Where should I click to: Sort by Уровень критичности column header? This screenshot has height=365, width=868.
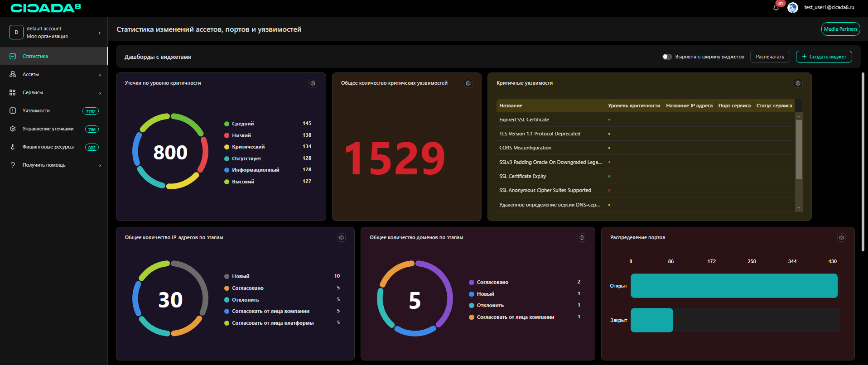pyautogui.click(x=634, y=106)
